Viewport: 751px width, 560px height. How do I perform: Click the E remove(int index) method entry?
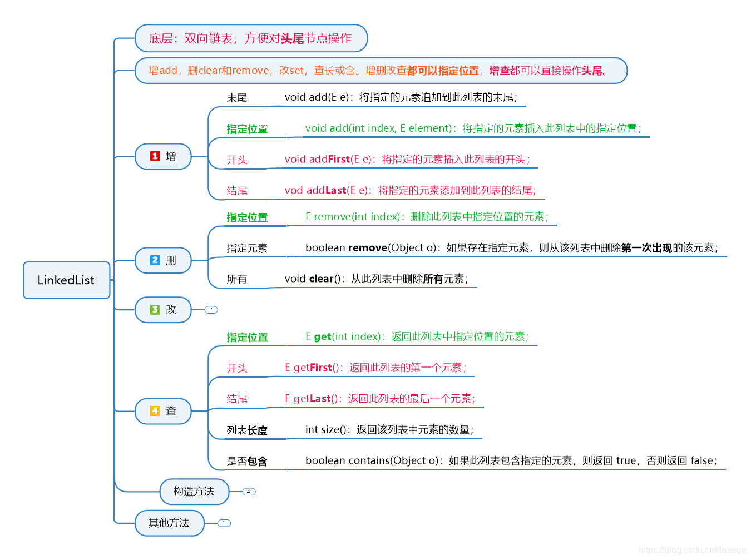(x=427, y=216)
